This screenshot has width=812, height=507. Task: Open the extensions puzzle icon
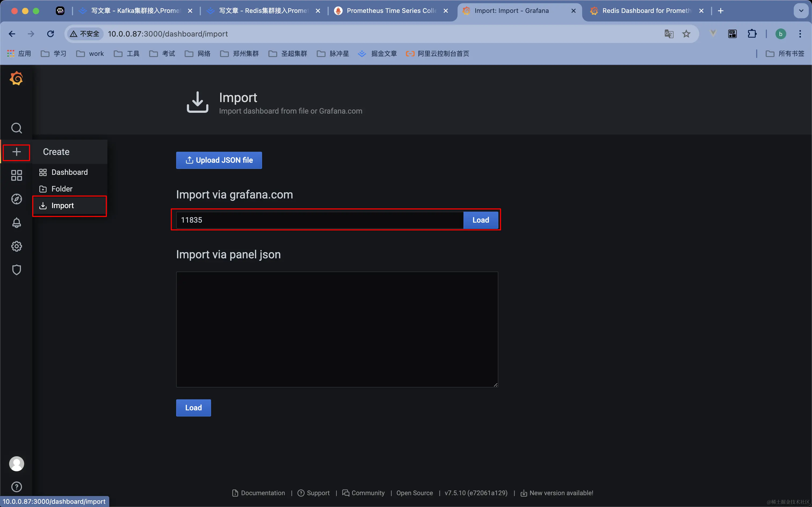coord(752,34)
